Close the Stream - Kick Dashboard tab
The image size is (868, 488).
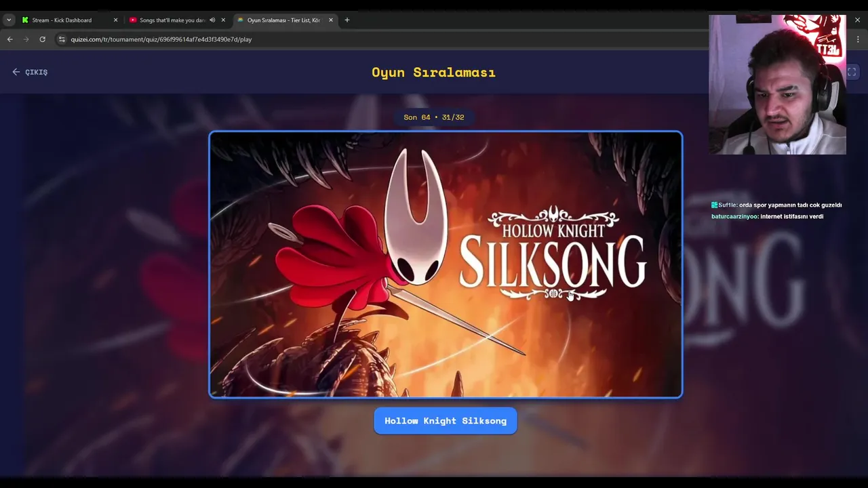(x=115, y=20)
